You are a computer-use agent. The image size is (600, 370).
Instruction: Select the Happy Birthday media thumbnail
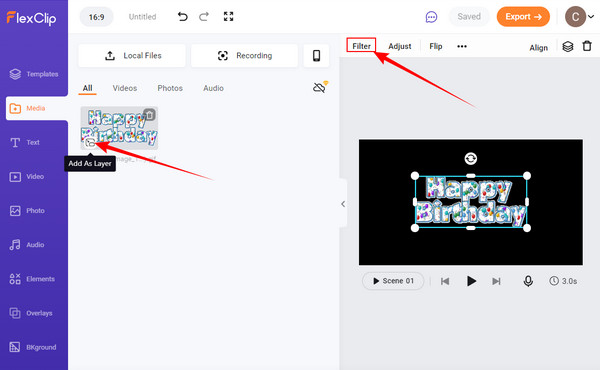click(119, 128)
